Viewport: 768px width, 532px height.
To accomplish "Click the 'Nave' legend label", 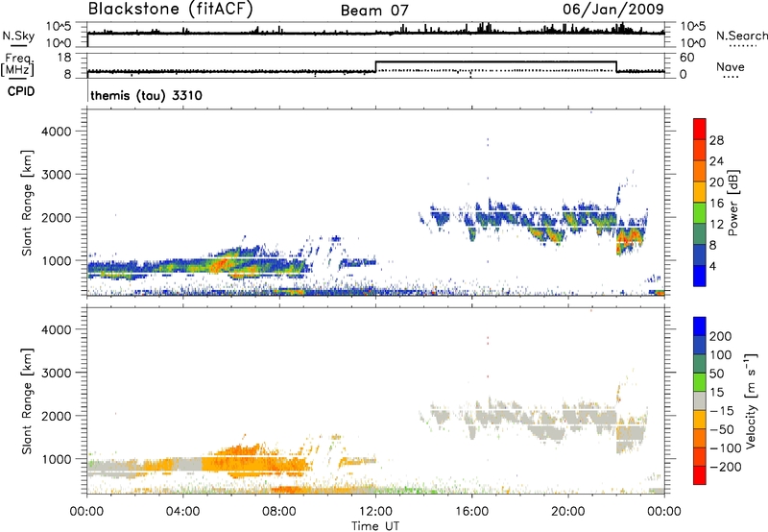I will pyautogui.click(x=731, y=67).
